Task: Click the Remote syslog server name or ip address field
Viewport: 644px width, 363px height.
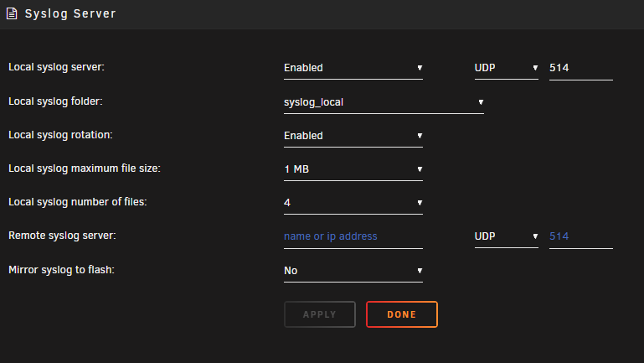Action: pyautogui.click(x=353, y=236)
